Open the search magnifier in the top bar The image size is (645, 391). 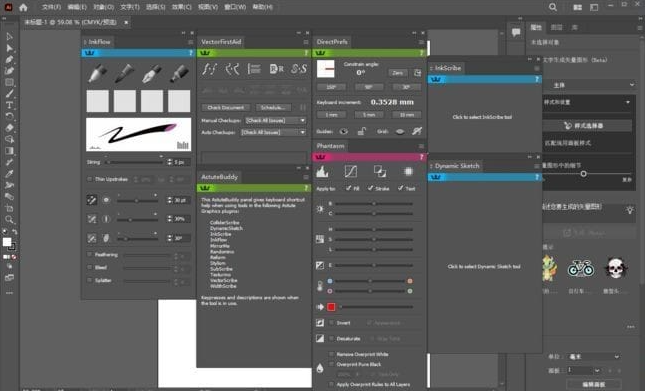point(553,7)
